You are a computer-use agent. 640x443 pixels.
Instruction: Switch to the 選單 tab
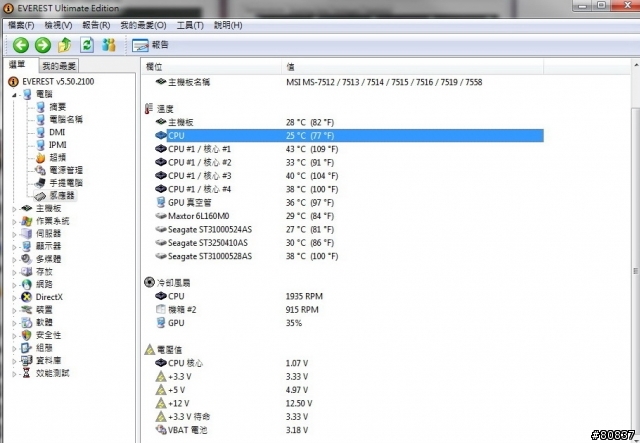tap(17, 65)
